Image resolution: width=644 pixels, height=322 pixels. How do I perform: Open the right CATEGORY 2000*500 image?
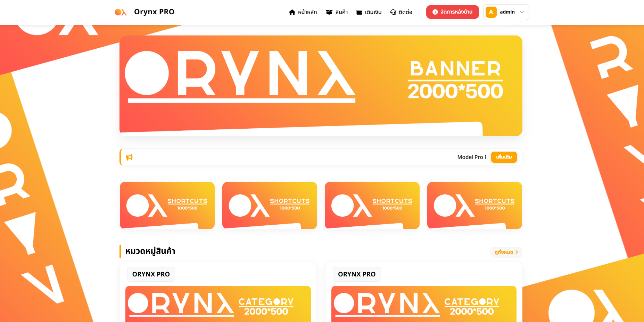pyautogui.click(x=424, y=304)
